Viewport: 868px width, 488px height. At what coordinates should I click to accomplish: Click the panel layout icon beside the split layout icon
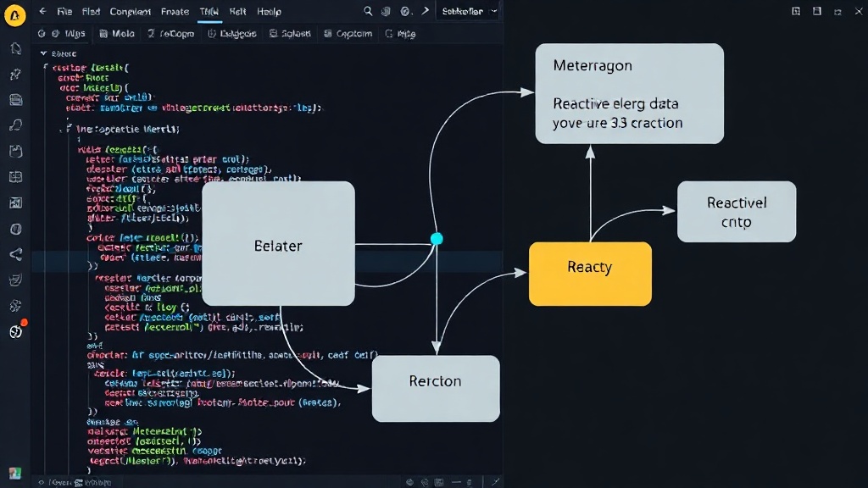click(x=816, y=11)
